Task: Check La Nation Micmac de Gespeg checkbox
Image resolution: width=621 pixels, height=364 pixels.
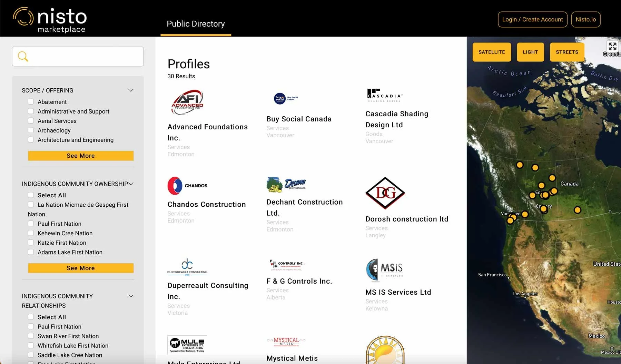Action: pos(31,205)
